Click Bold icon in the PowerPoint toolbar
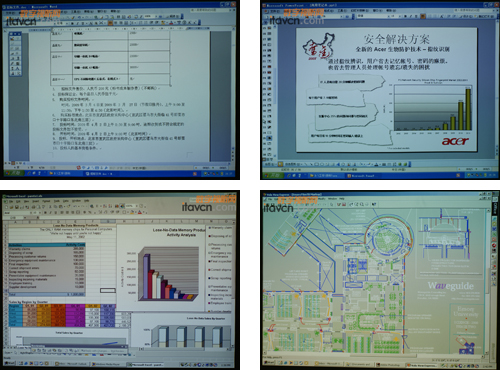This screenshot has width=500, height=370. click(405, 16)
